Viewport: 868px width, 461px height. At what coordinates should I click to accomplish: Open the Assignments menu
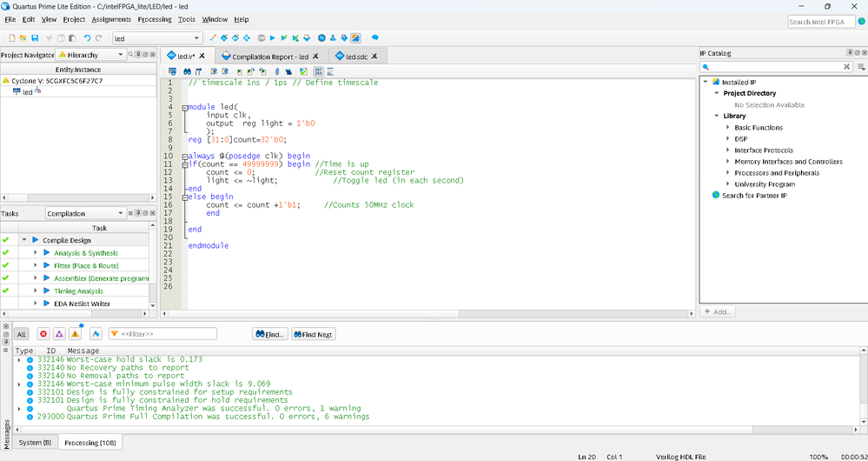pyautogui.click(x=111, y=19)
